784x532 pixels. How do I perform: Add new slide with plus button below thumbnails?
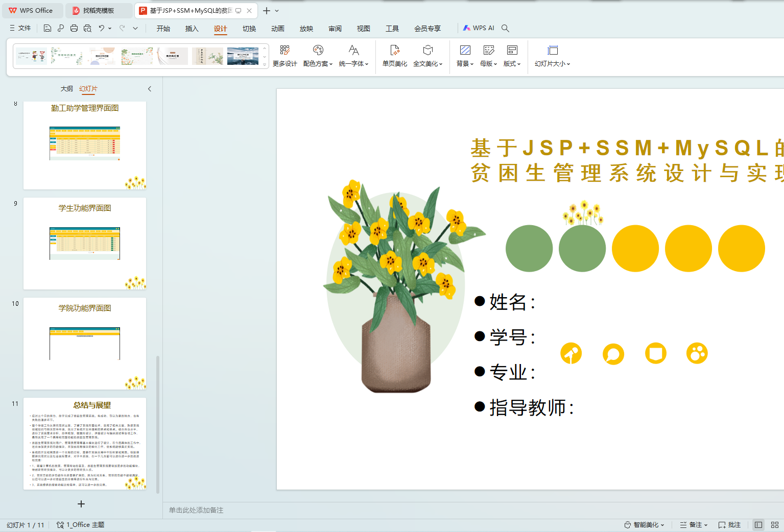pos(81,504)
